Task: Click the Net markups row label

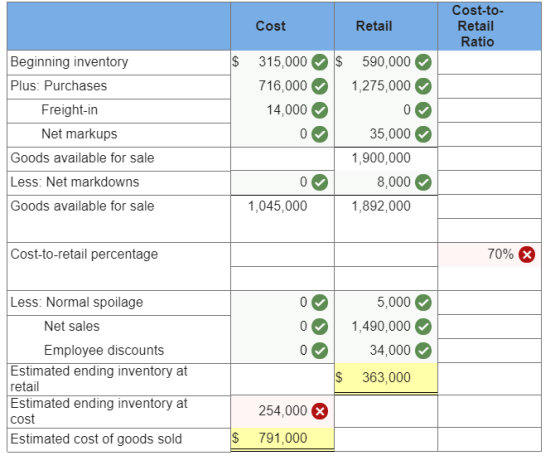Action: pos(79,134)
